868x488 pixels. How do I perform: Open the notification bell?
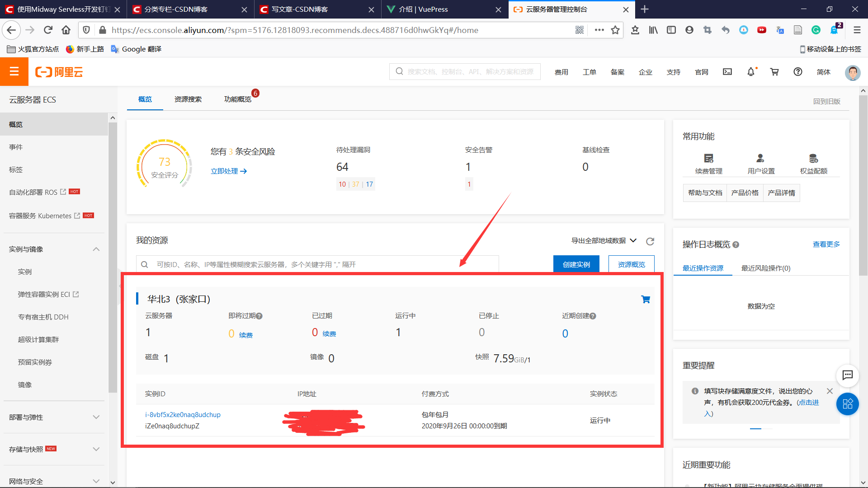click(751, 72)
